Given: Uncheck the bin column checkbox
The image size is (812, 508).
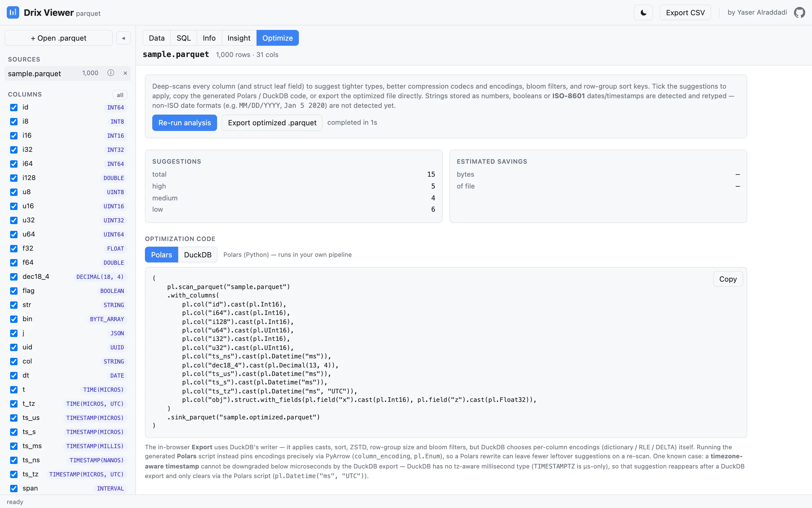Looking at the screenshot, I should [14, 319].
